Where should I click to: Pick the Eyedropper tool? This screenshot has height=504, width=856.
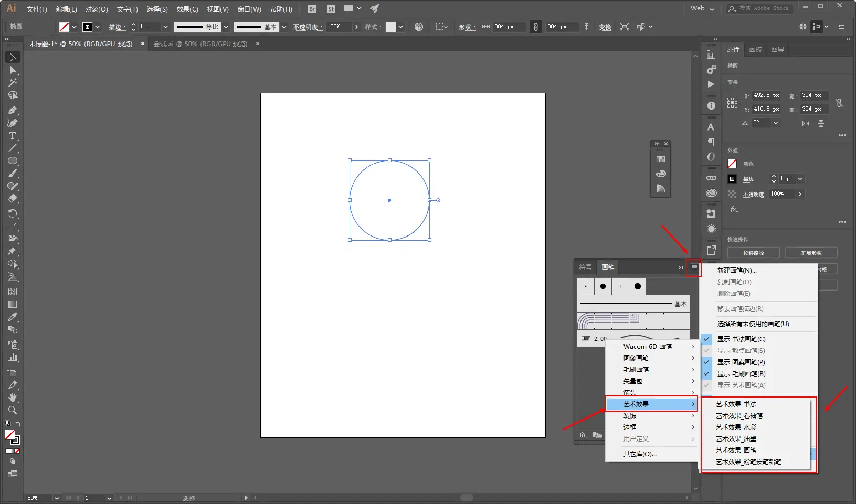[x=13, y=317]
